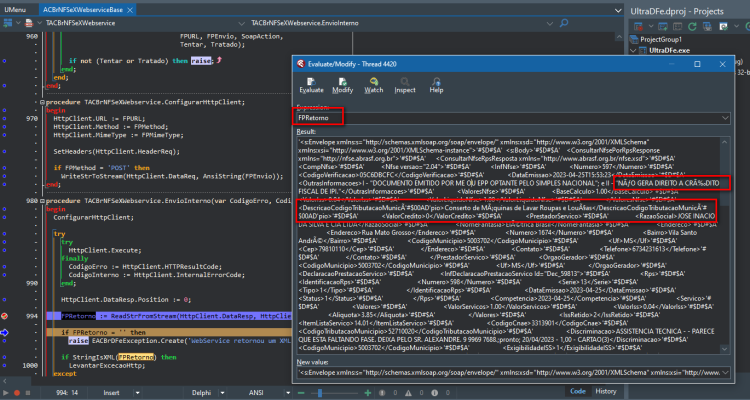
Task: Click the zoom out minus icon
Action: tap(301, 393)
